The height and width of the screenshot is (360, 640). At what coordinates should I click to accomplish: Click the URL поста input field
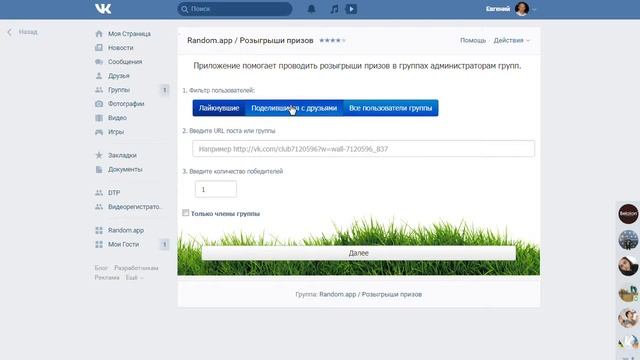pyautogui.click(x=363, y=149)
